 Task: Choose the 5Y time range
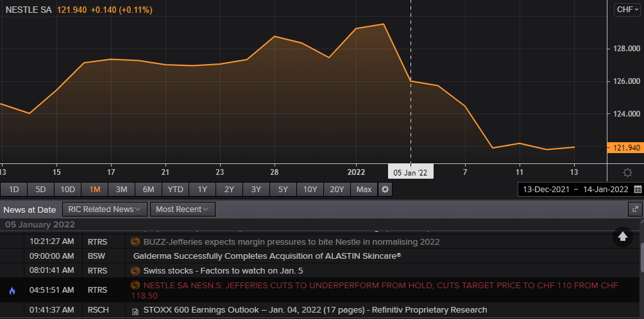coord(283,190)
